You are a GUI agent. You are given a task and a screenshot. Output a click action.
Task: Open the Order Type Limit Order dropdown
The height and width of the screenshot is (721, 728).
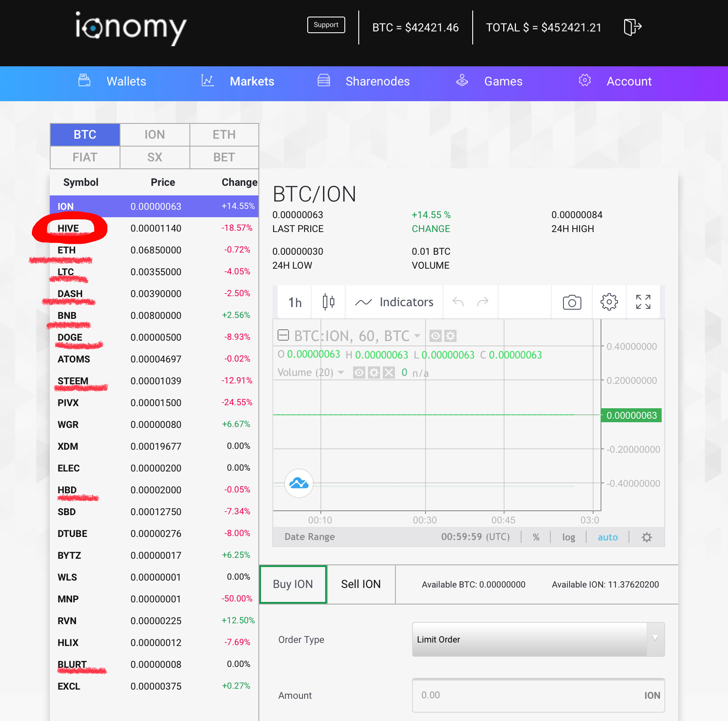[538, 639]
